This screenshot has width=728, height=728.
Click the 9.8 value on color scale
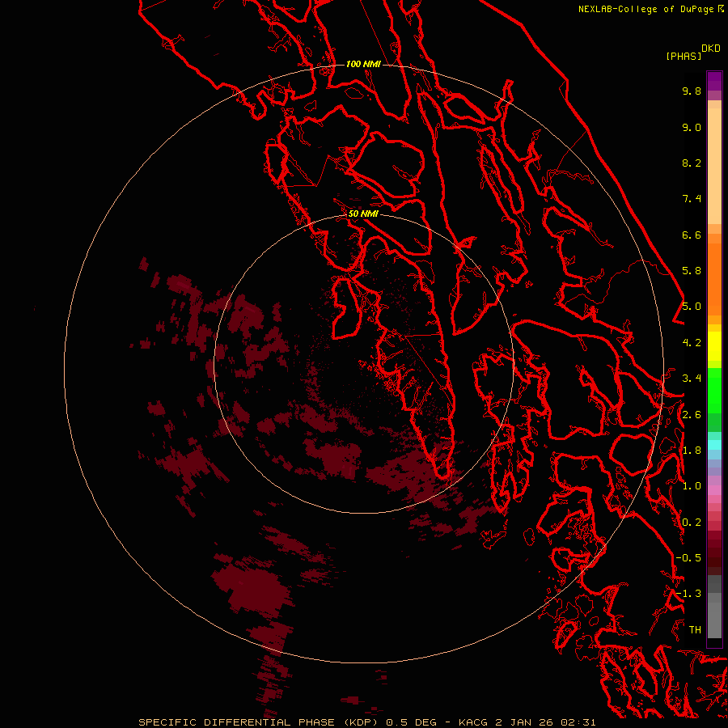[x=692, y=91]
